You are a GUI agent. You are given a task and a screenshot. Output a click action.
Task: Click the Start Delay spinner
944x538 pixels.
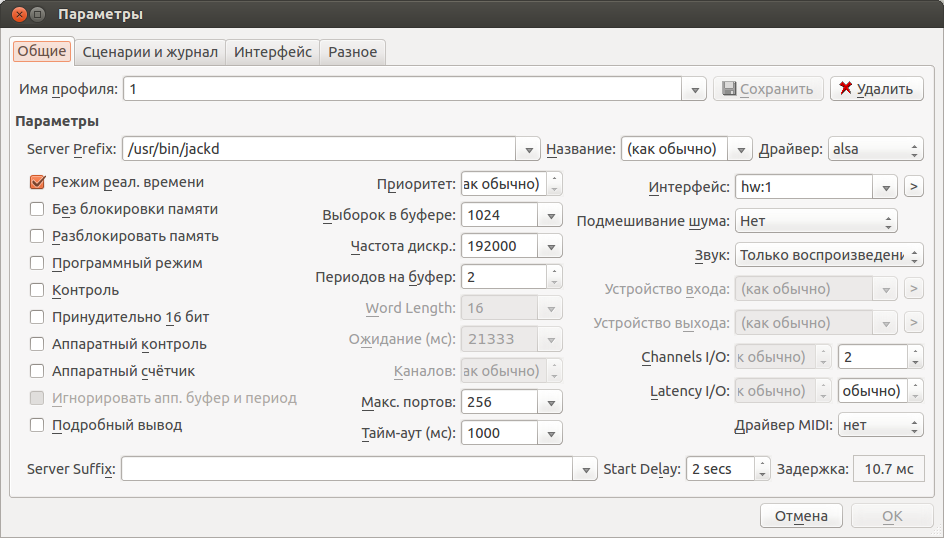point(728,469)
